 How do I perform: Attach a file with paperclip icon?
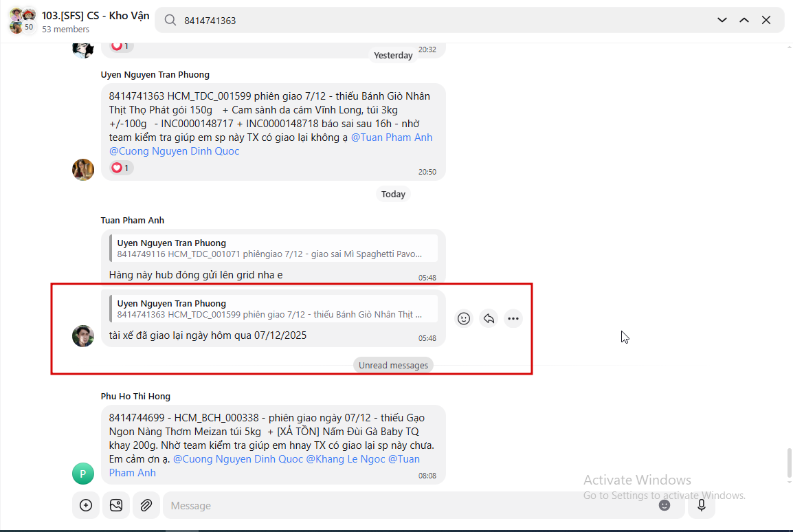[146, 505]
